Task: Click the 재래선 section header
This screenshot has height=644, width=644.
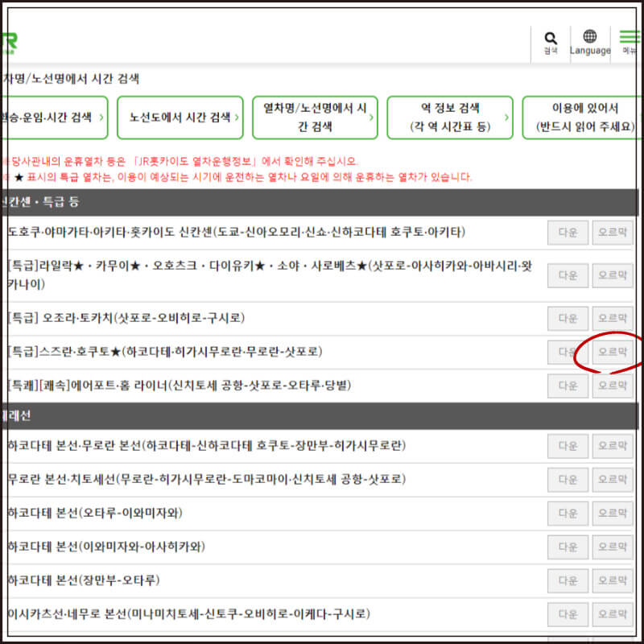Action: [x=320, y=415]
